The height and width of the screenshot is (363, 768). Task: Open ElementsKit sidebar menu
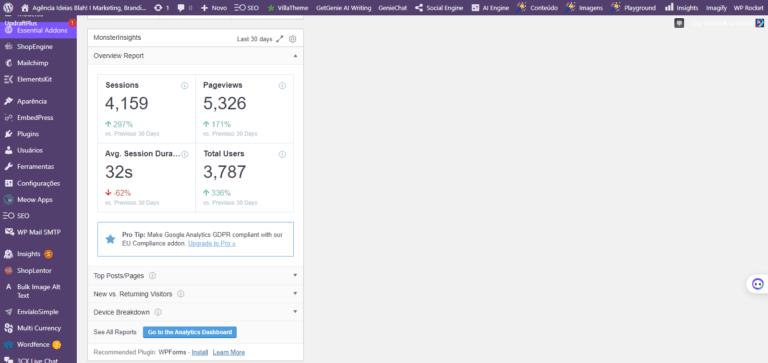coord(38,79)
